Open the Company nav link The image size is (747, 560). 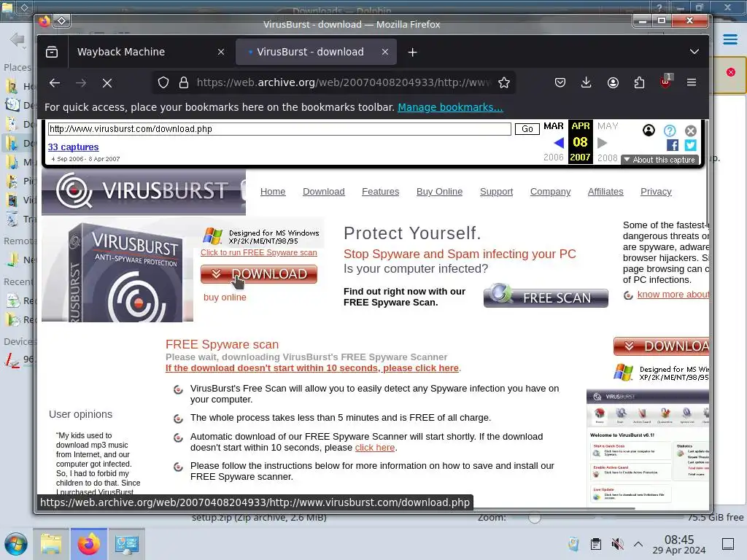click(551, 192)
